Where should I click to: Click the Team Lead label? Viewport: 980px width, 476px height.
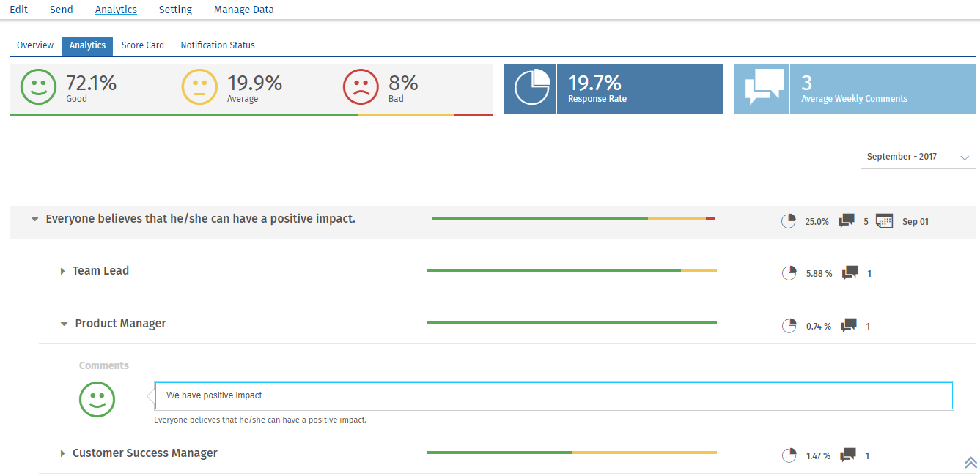100,271
